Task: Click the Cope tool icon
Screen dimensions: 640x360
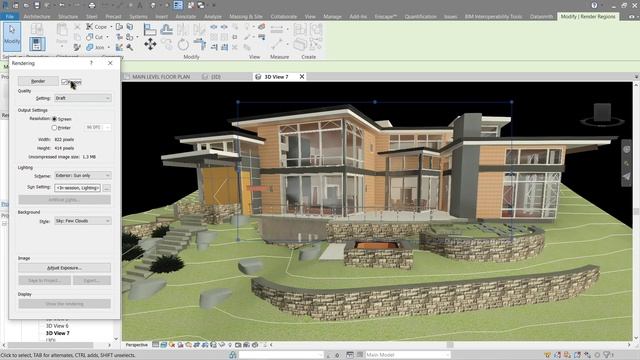Action: [x=89, y=27]
